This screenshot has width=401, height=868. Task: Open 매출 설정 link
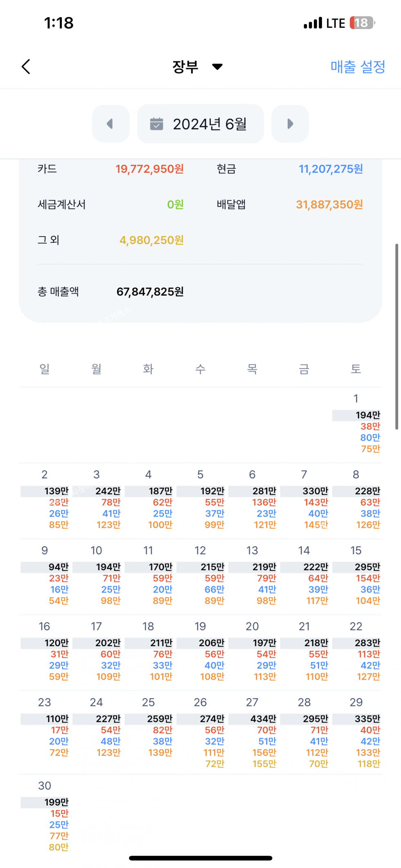coord(358,67)
